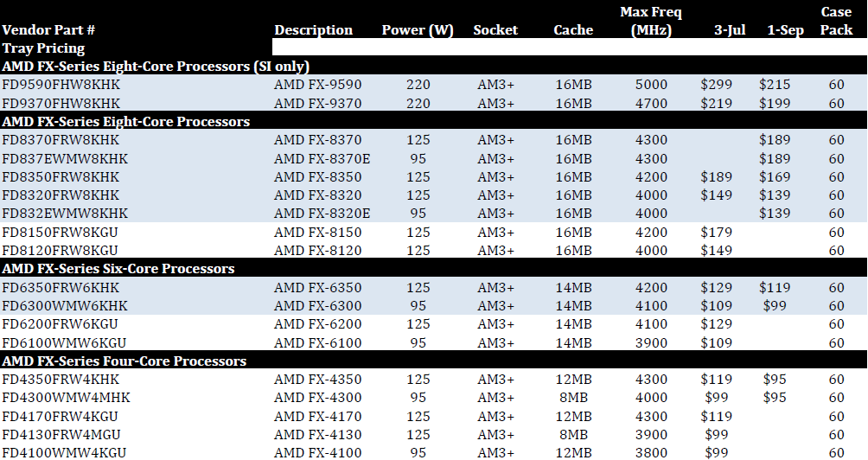Click the part number FD837EWMW8KHK
Image resolution: width=868 pixels, height=460 pixels.
pos(65,159)
